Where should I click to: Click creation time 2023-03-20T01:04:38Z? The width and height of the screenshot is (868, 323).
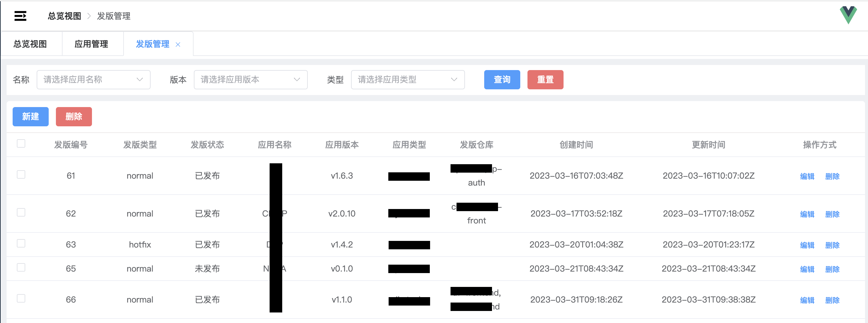pos(576,245)
